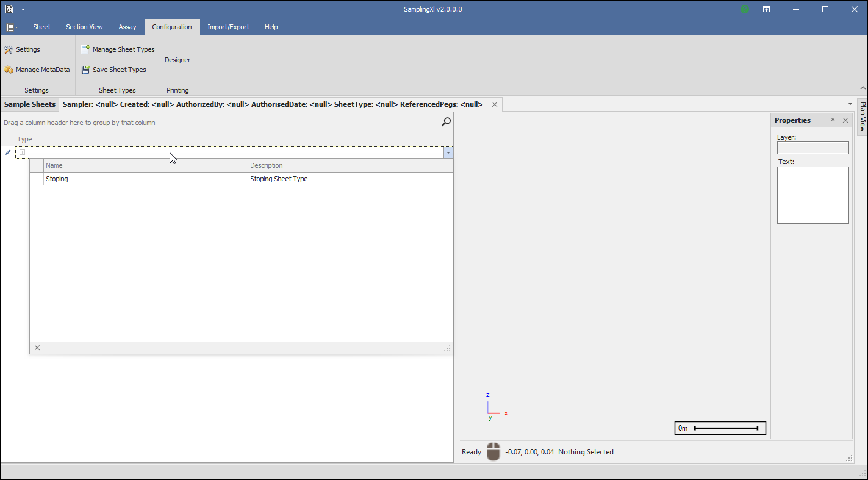Switch to the Section View tab
The height and width of the screenshot is (480, 868).
tap(84, 27)
